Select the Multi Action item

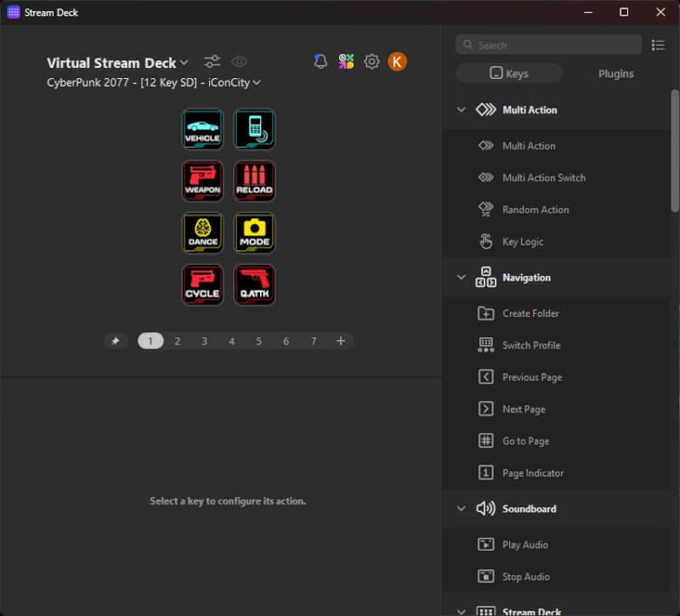[x=557, y=145]
